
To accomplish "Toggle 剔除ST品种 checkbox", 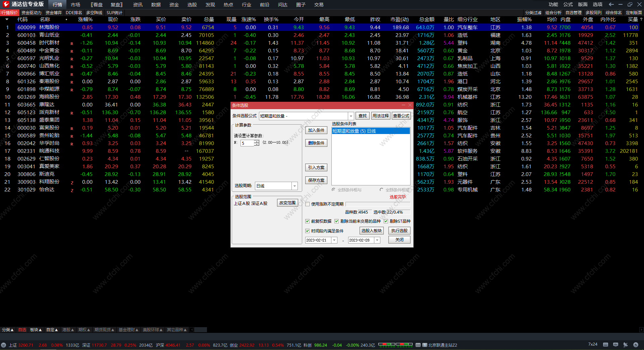I will pyautogui.click(x=386, y=221).
